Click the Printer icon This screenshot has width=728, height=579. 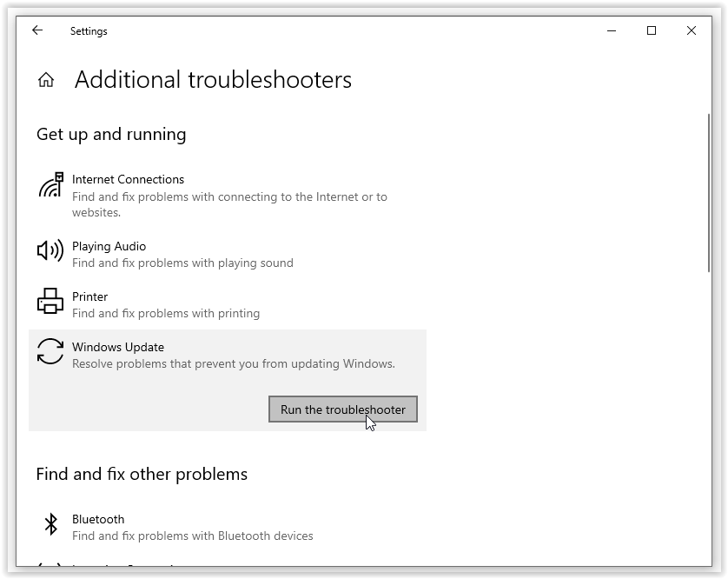[50, 301]
